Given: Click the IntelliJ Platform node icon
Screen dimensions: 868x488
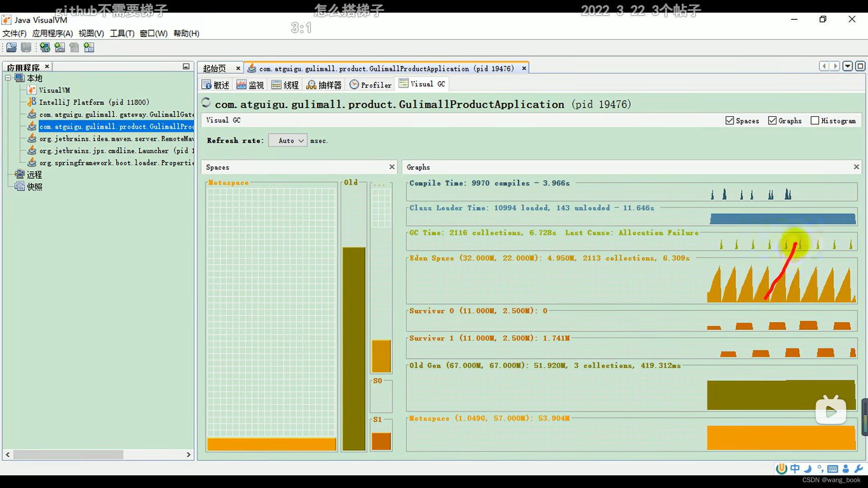Looking at the screenshot, I should 32,102.
